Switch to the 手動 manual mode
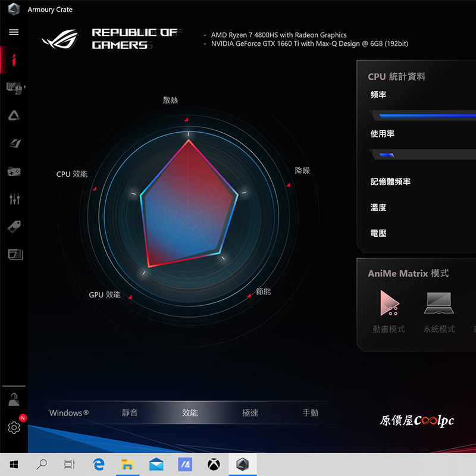The width and height of the screenshot is (476, 476). coord(310,413)
